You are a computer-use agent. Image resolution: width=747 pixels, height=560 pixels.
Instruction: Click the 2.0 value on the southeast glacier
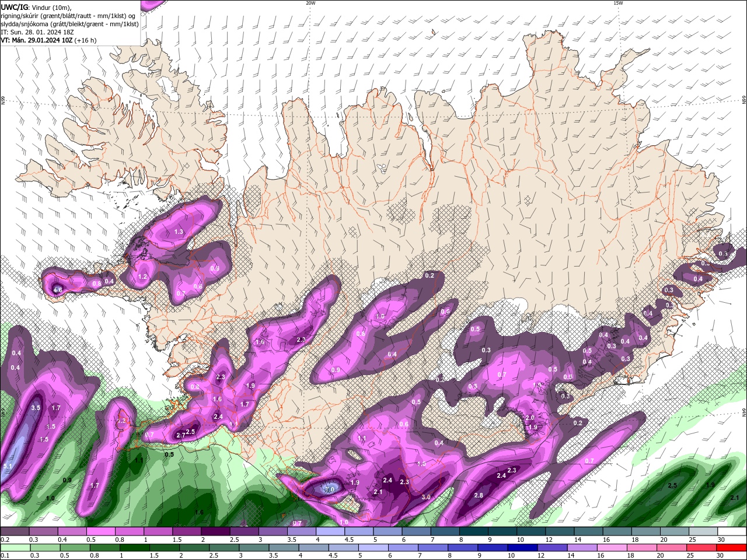(530, 418)
